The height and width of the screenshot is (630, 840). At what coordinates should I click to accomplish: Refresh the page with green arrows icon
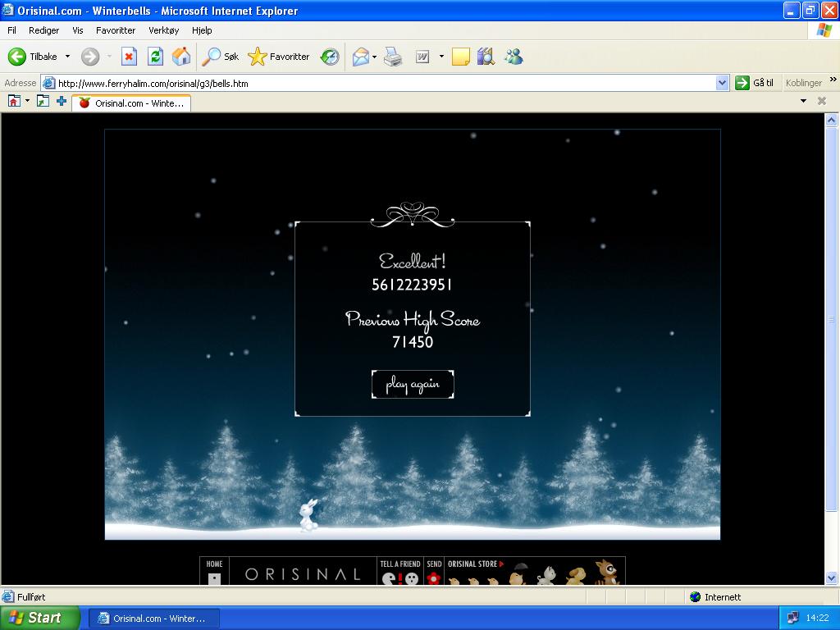point(155,57)
